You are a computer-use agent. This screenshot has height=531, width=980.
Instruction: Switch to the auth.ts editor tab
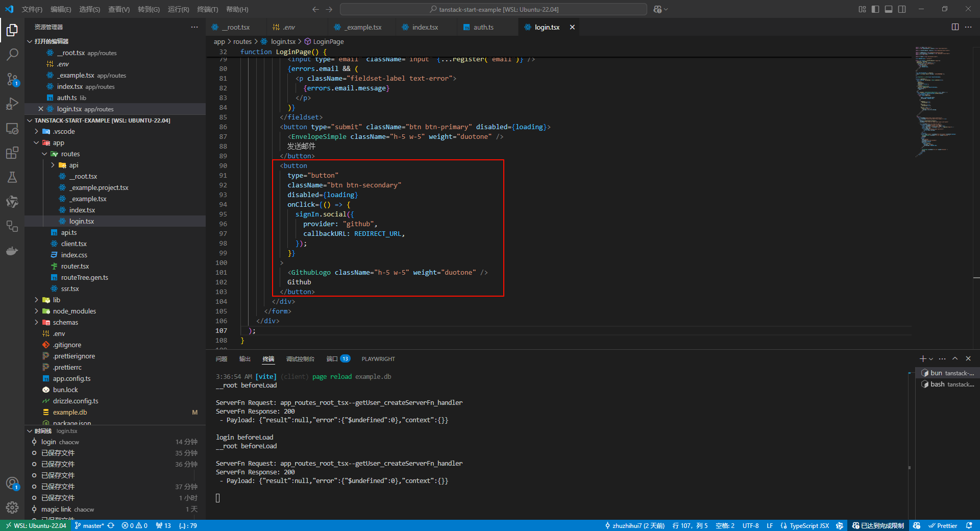point(483,27)
